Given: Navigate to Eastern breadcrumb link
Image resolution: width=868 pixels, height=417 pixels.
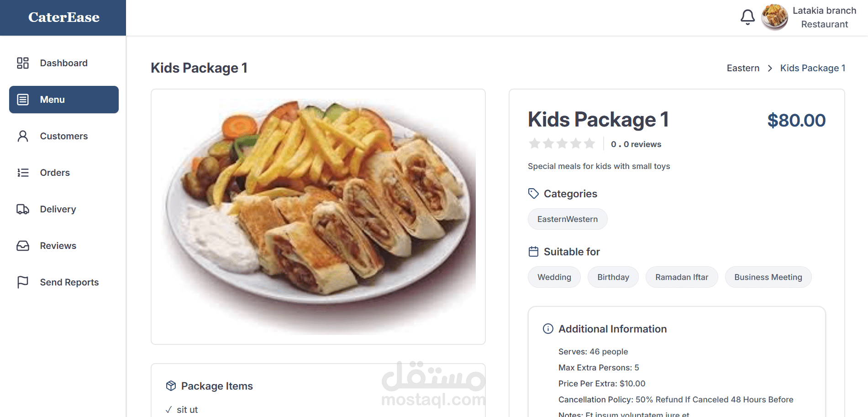Looking at the screenshot, I should pyautogui.click(x=743, y=68).
